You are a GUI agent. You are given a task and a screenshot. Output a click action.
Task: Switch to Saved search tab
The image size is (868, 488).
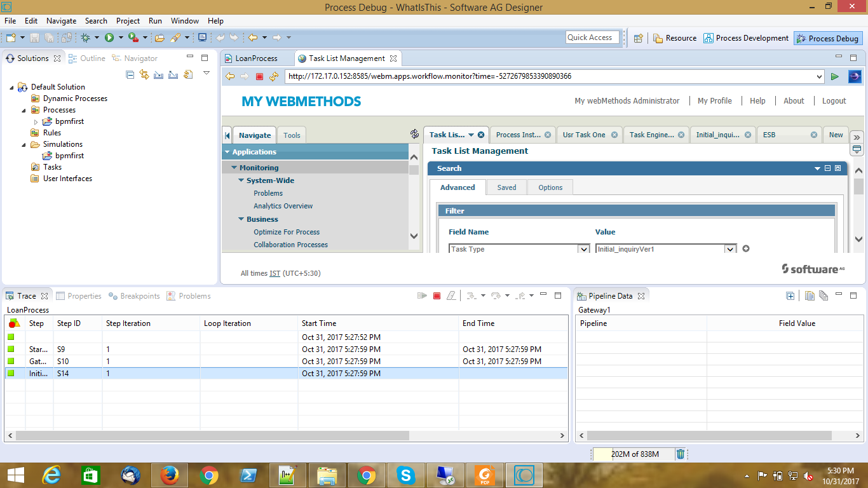[506, 187]
